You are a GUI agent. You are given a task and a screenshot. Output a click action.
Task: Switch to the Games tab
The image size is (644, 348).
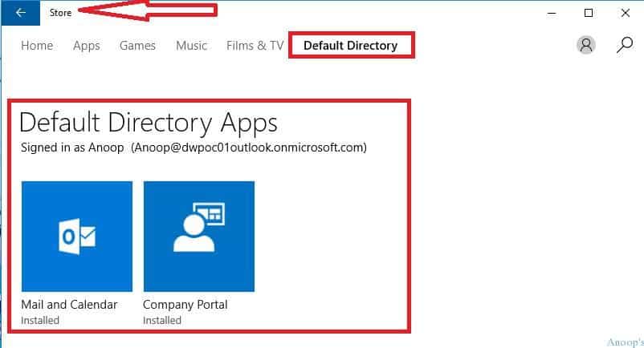pos(137,46)
